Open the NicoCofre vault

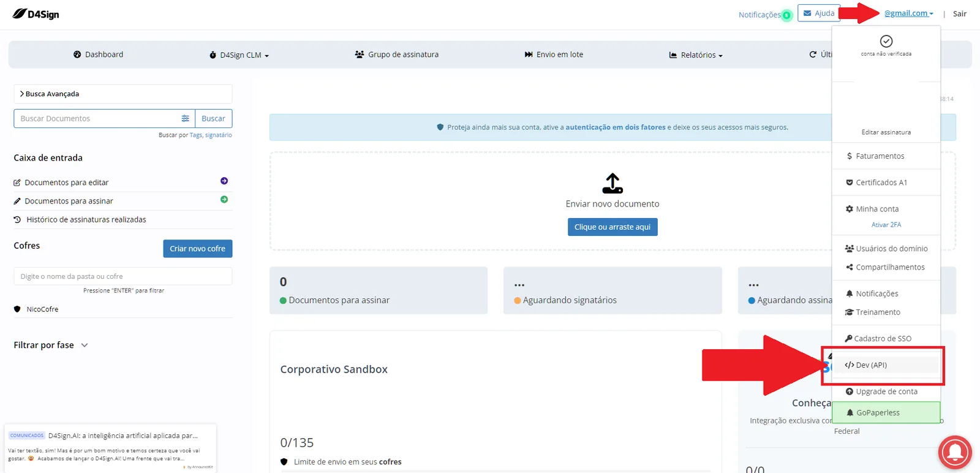(42, 309)
